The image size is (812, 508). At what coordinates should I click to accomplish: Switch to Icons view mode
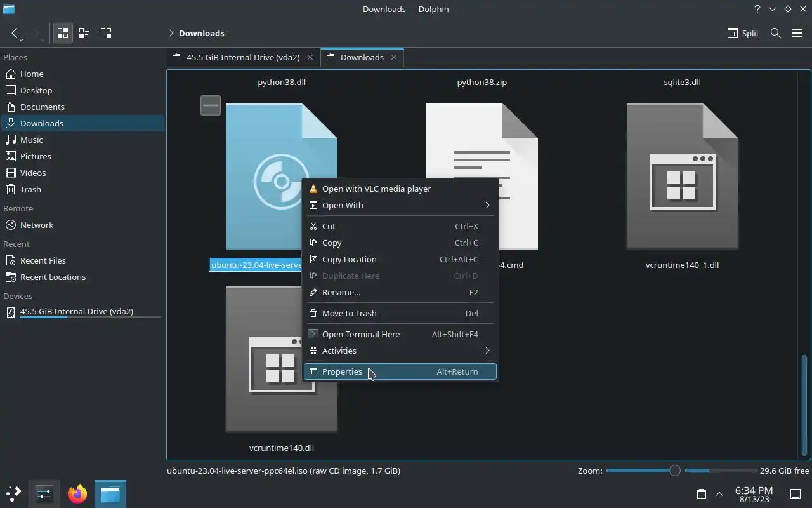[x=63, y=33]
